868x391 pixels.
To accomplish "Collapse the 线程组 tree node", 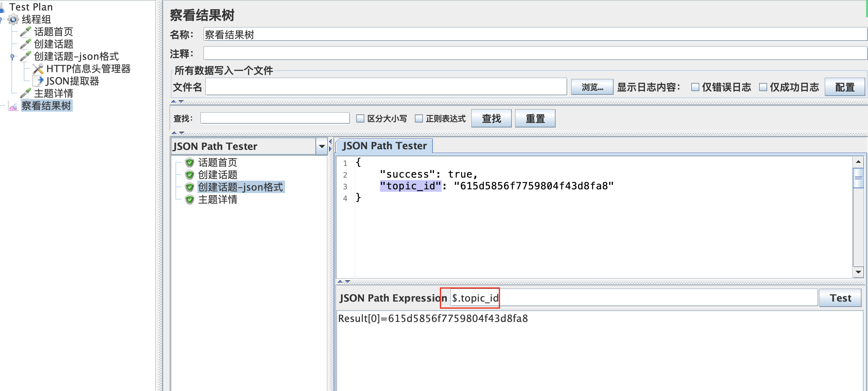I will 1,19.
